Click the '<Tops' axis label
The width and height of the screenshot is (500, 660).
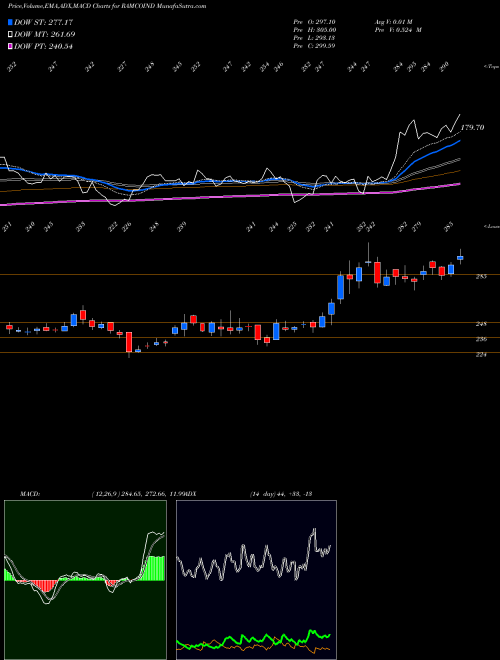(x=491, y=67)
